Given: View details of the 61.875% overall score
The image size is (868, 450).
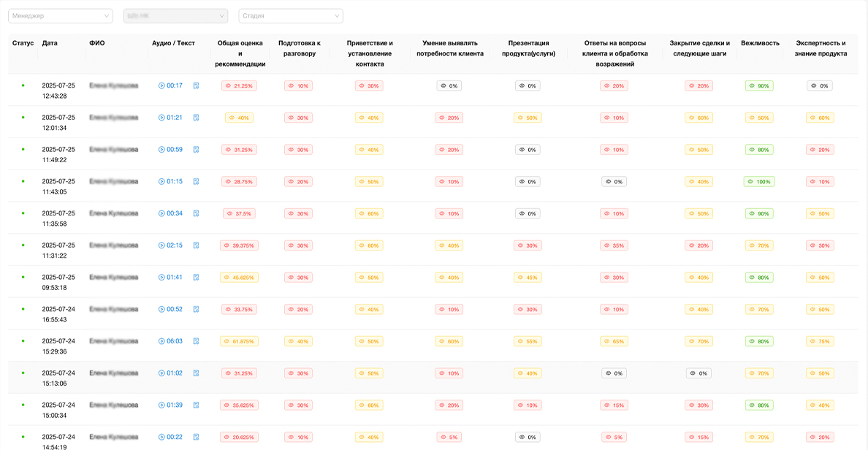Looking at the screenshot, I should coord(240,341).
